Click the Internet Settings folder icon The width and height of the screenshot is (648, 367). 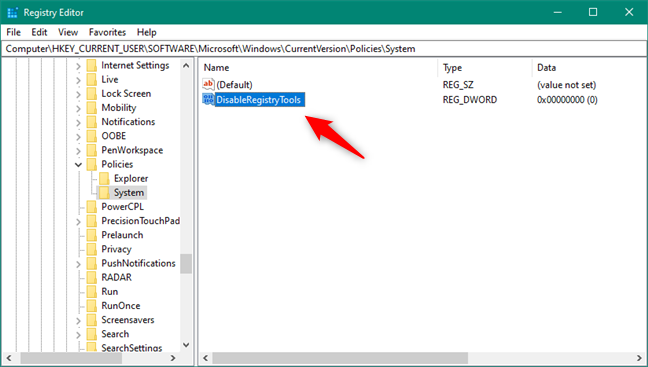(x=92, y=65)
